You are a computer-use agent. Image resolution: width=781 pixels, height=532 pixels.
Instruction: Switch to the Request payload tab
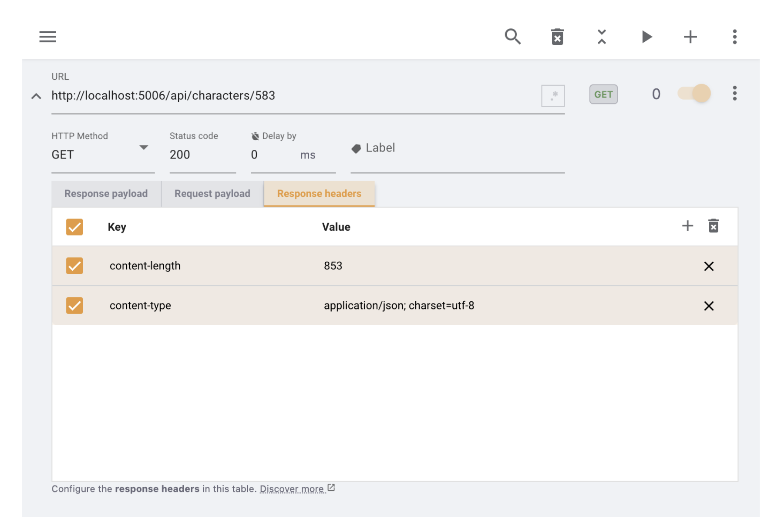point(212,194)
